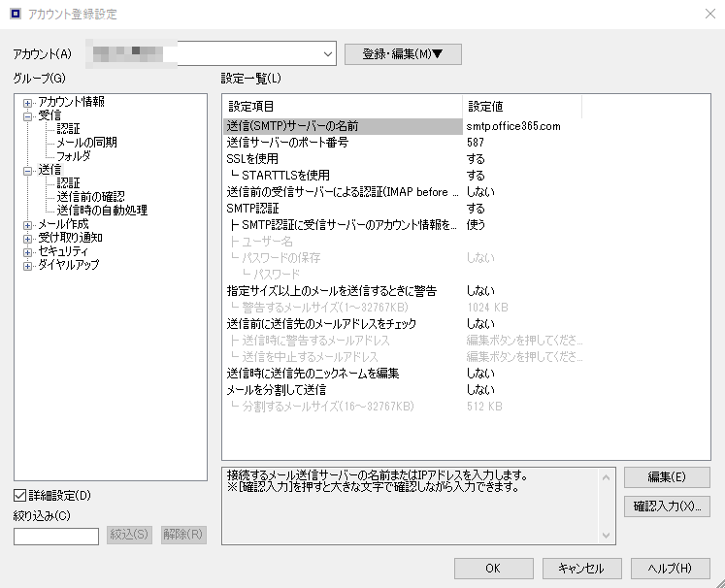Expand the セキュリティ tree node

28,252
